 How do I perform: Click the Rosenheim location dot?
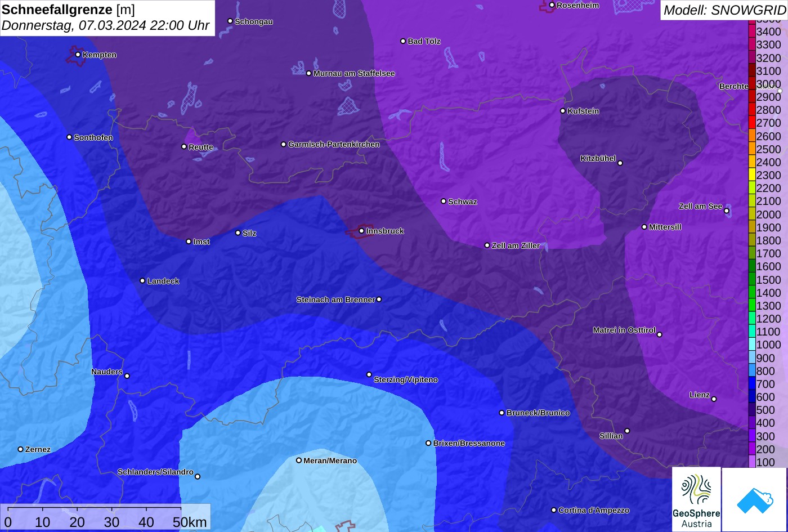tap(552, 5)
